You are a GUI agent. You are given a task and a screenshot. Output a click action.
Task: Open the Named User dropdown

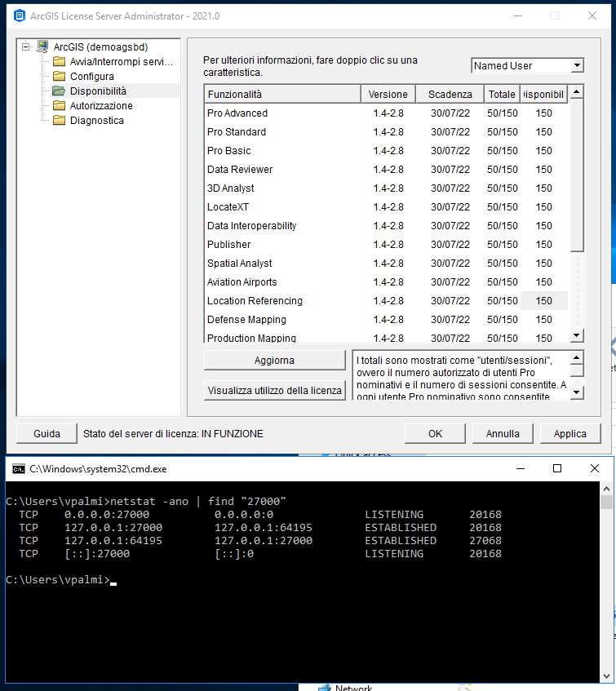click(577, 65)
